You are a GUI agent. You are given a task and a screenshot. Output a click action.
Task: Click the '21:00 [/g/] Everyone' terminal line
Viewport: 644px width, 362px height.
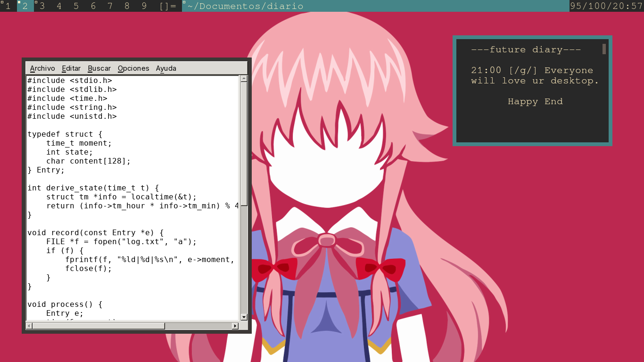[x=532, y=70]
